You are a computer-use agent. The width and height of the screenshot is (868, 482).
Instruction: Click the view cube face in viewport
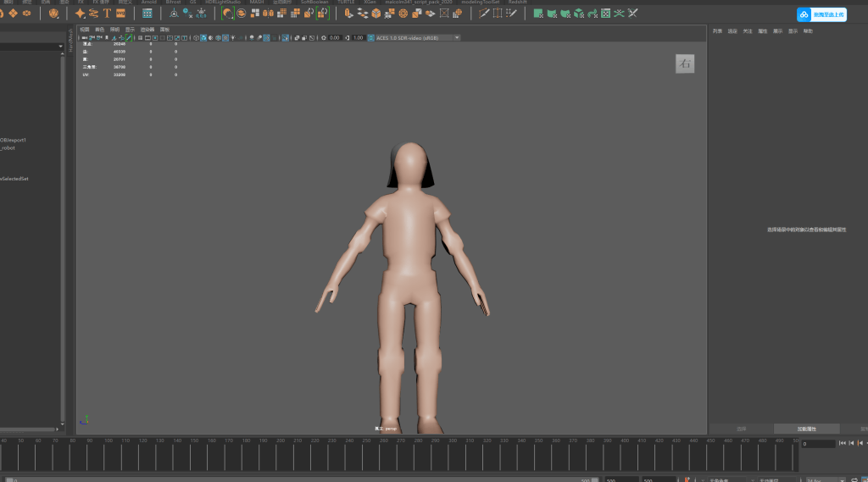pos(685,64)
